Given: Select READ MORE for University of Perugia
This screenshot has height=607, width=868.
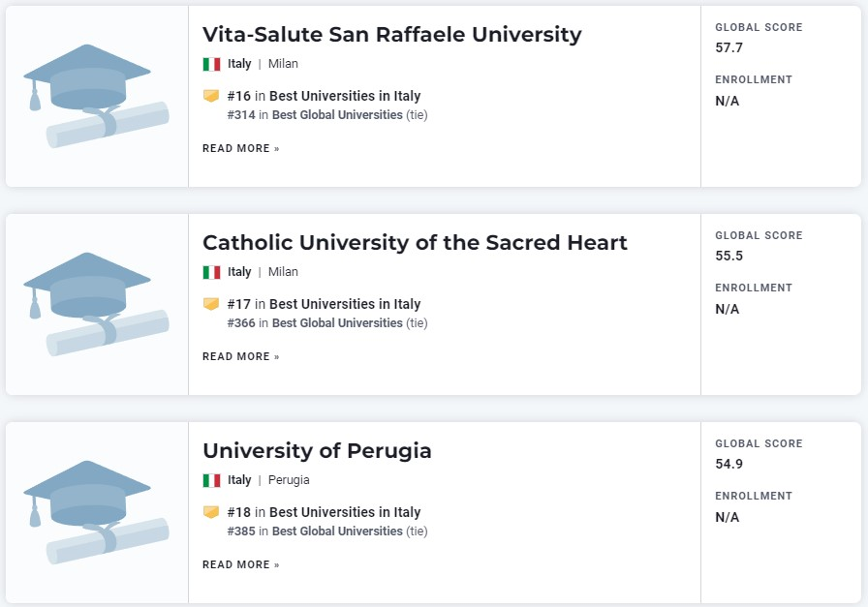Looking at the screenshot, I should pos(241,564).
